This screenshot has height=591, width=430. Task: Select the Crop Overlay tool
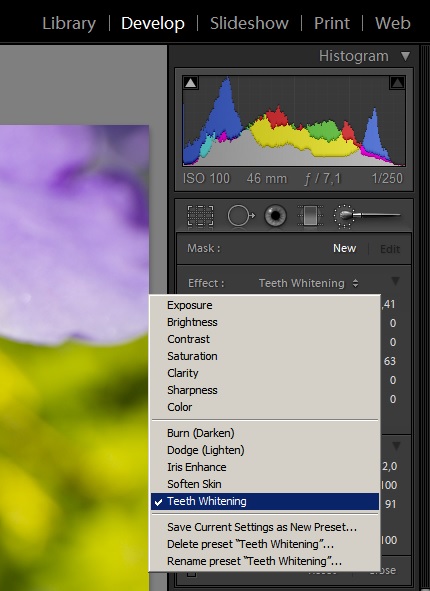click(x=200, y=216)
